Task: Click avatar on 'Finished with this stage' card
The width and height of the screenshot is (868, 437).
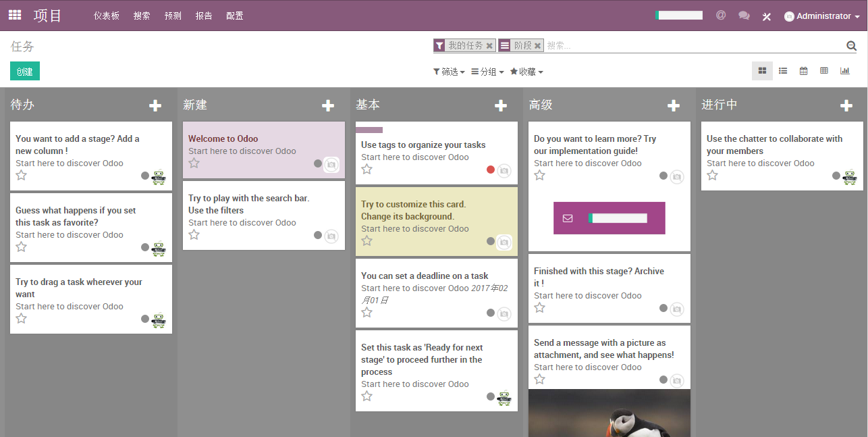Action: point(676,309)
